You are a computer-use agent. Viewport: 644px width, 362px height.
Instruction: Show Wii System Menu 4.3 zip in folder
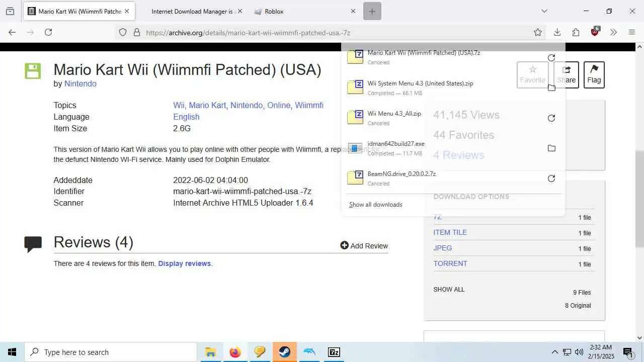(x=551, y=88)
